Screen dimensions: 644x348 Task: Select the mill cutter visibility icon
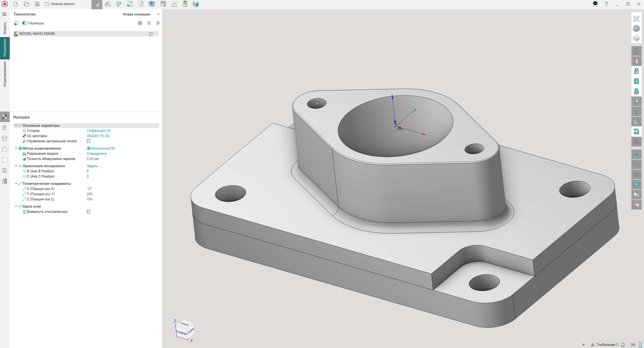[x=636, y=111]
